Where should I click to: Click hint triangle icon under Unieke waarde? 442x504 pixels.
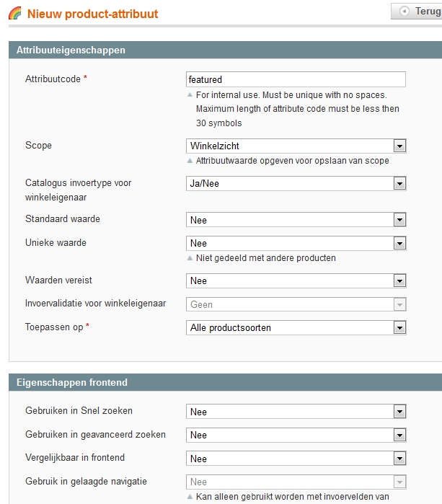(x=190, y=258)
